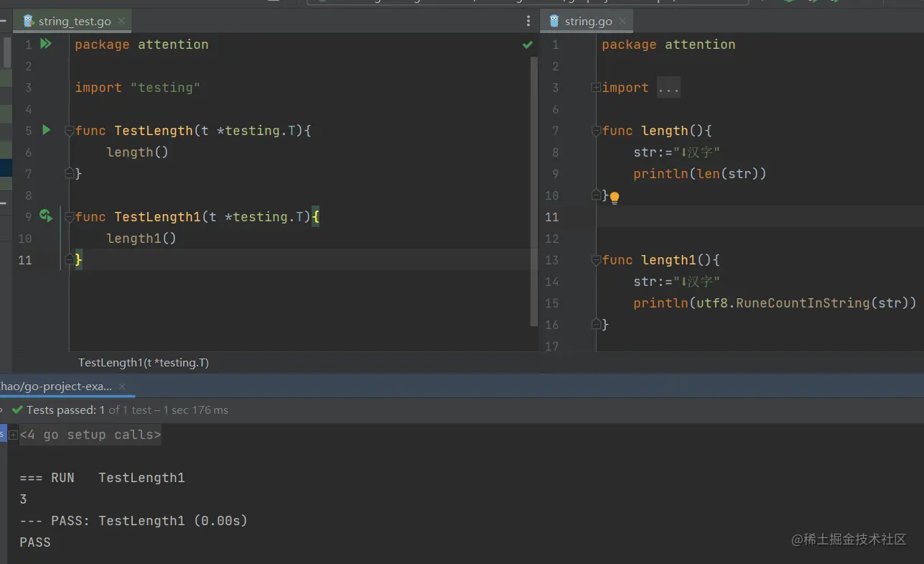Click the 'import "testing"' line
The width and height of the screenshot is (924, 564).
tap(137, 88)
